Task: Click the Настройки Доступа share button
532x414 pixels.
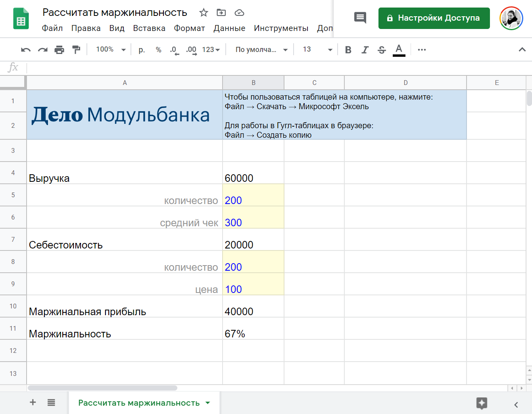Action: pos(434,18)
